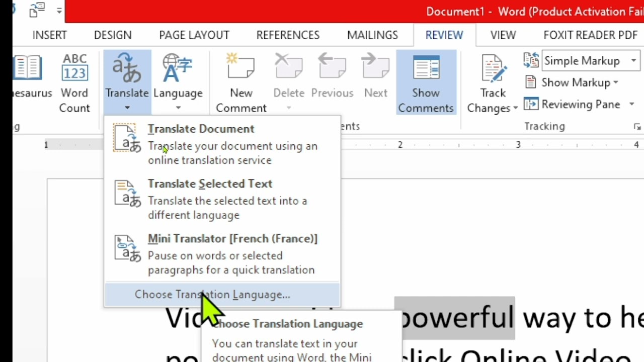Select Mini Translator [French (France)]
The image size is (644, 362).
pyautogui.click(x=222, y=254)
